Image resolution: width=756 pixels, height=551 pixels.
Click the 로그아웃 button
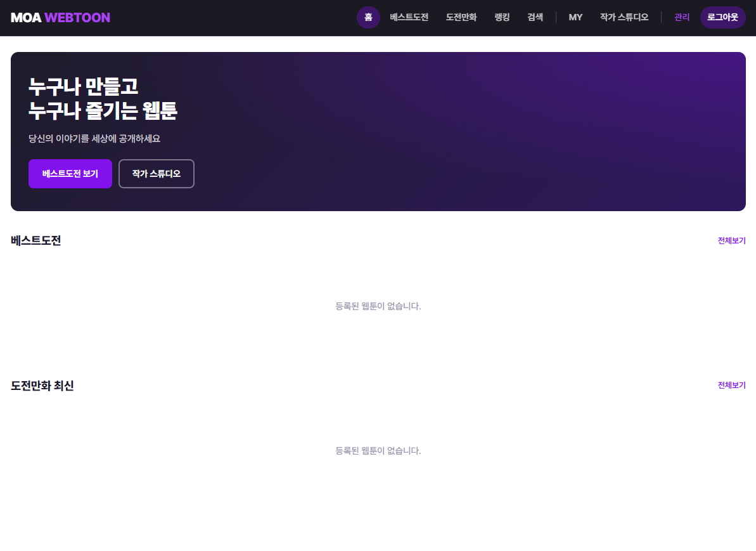722,17
